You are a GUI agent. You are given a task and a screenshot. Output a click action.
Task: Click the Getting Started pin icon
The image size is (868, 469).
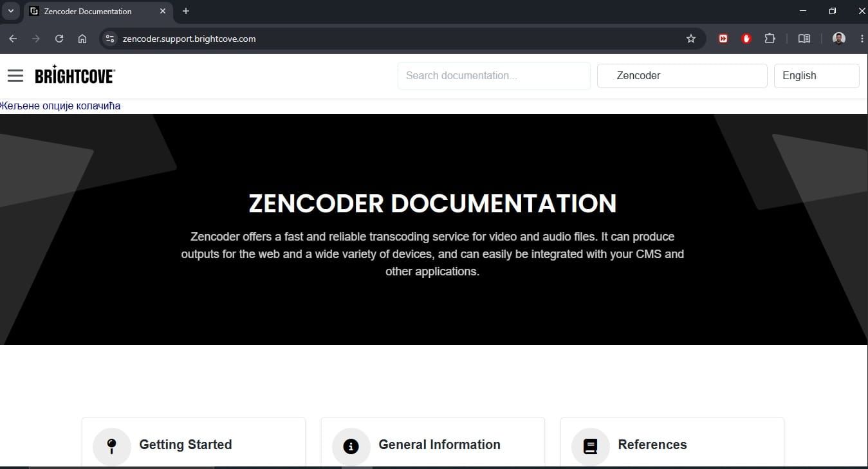(112, 446)
